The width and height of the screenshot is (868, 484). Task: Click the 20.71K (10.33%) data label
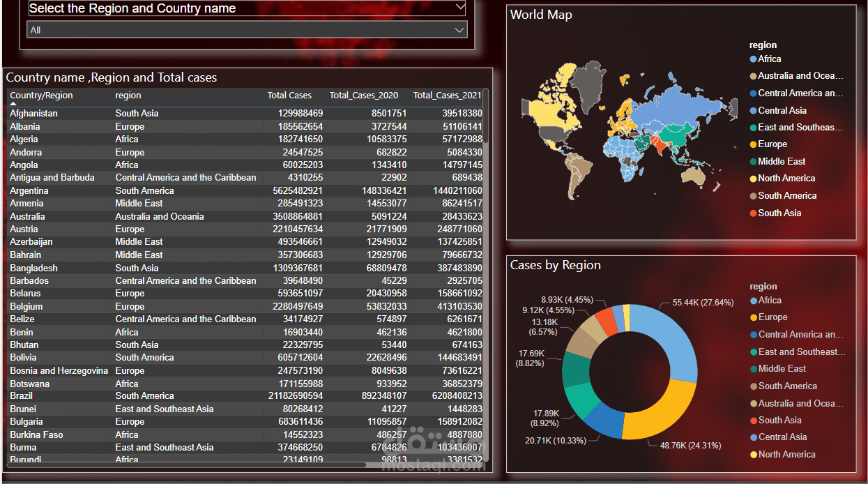click(556, 440)
